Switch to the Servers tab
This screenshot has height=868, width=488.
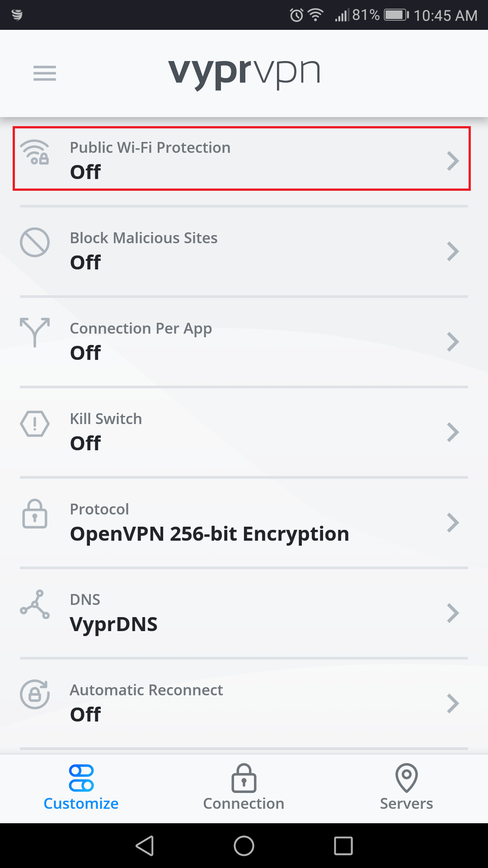[406, 788]
